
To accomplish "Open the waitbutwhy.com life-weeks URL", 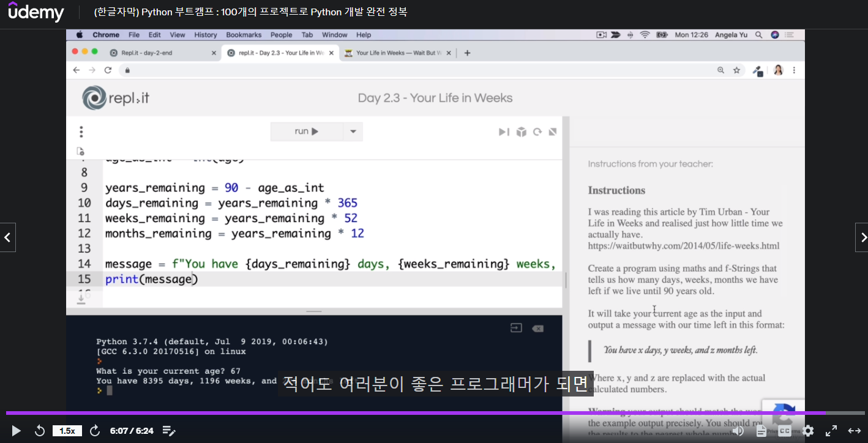I will pyautogui.click(x=684, y=246).
